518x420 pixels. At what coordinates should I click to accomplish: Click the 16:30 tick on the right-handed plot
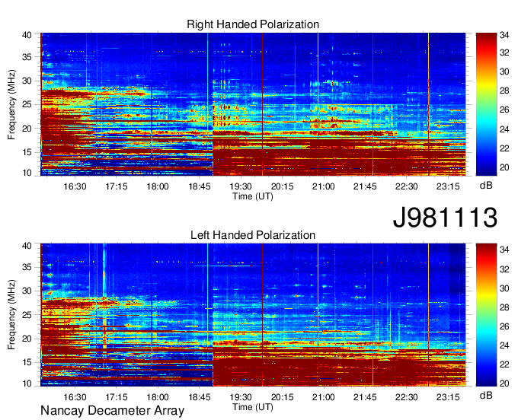point(75,186)
